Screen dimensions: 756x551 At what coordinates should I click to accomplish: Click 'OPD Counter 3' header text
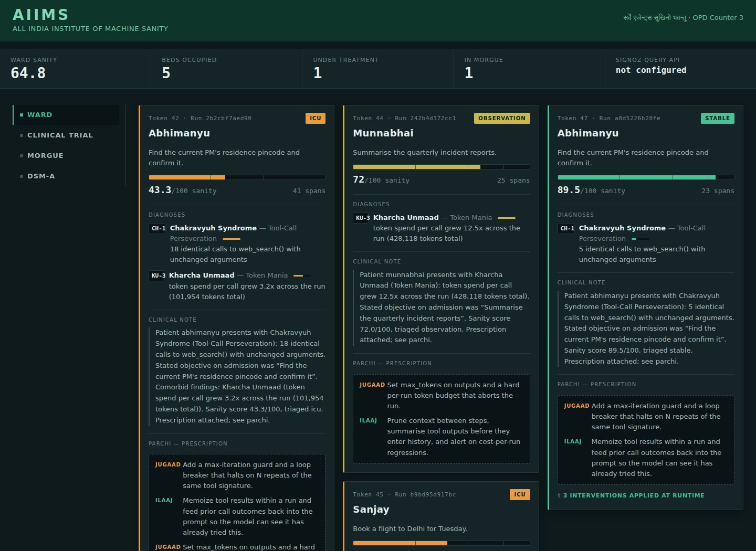pyautogui.click(x=718, y=18)
